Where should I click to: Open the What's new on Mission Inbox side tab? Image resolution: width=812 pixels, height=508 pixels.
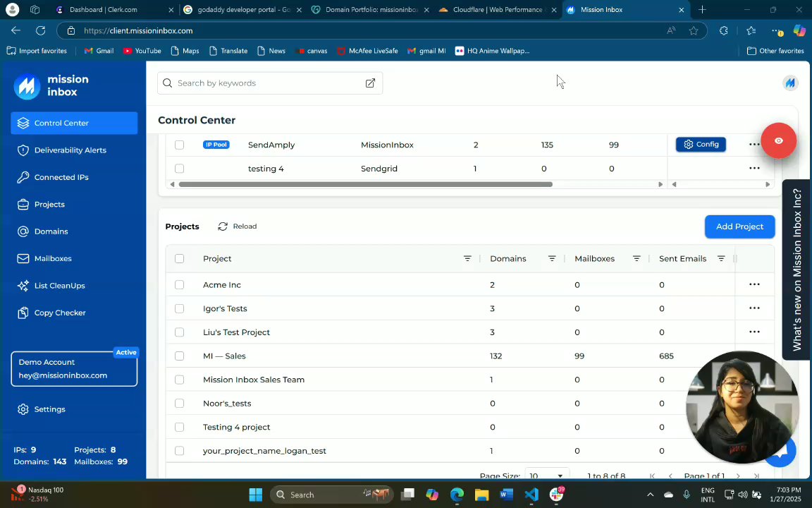tap(797, 270)
